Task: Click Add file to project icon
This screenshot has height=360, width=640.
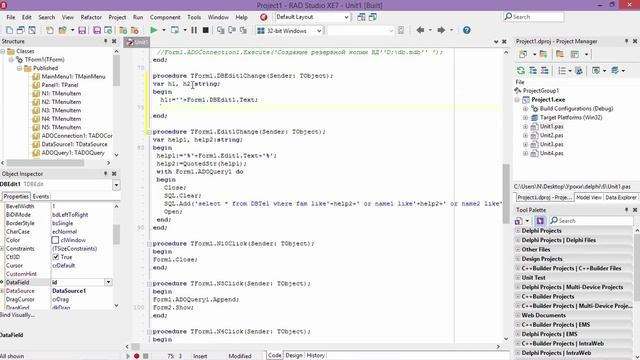Action: click(123, 30)
